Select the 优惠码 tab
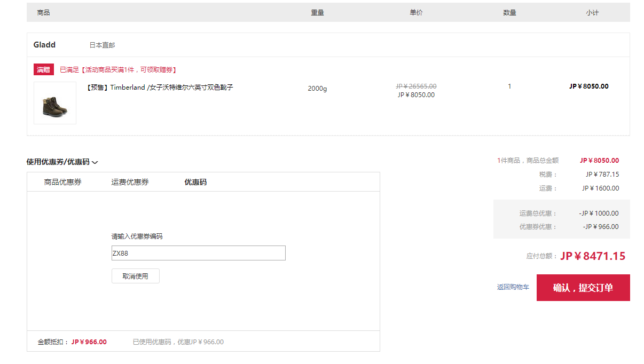Viewport: 644px width, 364px height. [195, 182]
